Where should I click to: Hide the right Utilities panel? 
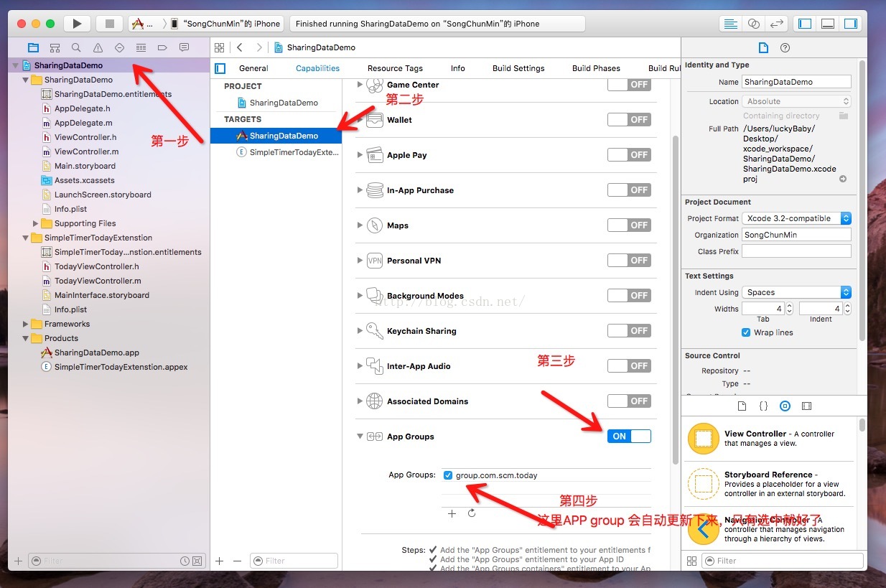coord(850,24)
